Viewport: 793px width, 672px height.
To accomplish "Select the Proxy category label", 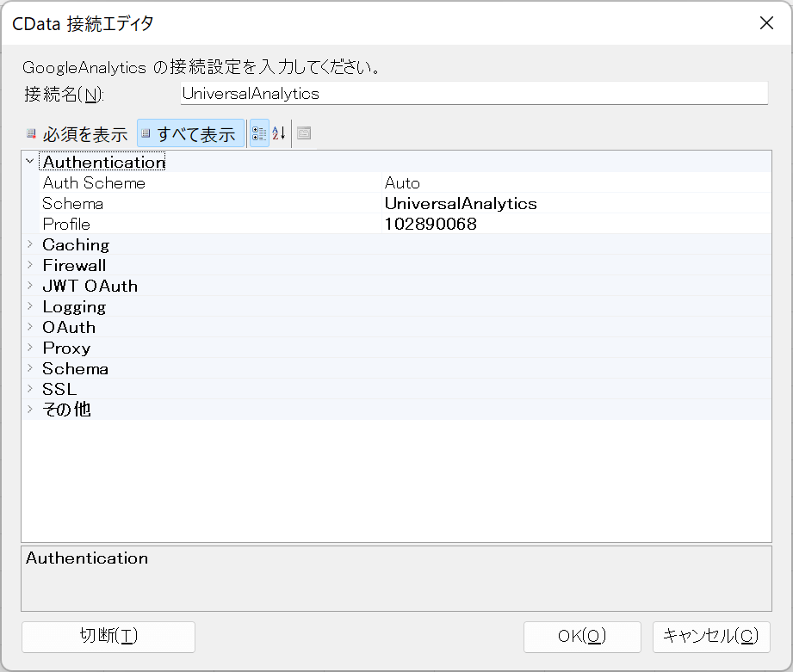I will [x=66, y=348].
